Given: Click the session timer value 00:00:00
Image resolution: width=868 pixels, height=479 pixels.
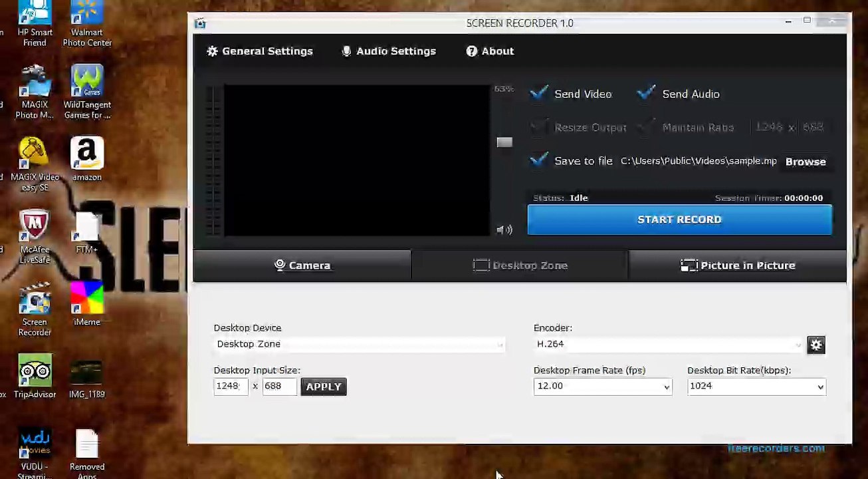Looking at the screenshot, I should click(x=804, y=198).
